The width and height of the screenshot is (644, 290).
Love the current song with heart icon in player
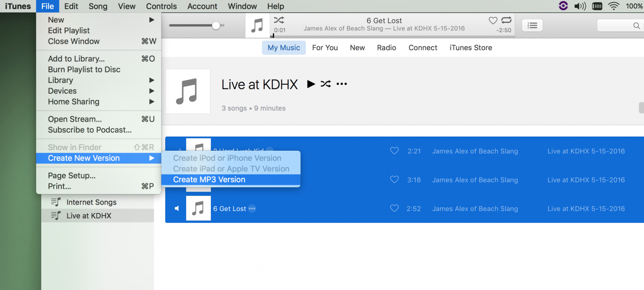pos(493,21)
